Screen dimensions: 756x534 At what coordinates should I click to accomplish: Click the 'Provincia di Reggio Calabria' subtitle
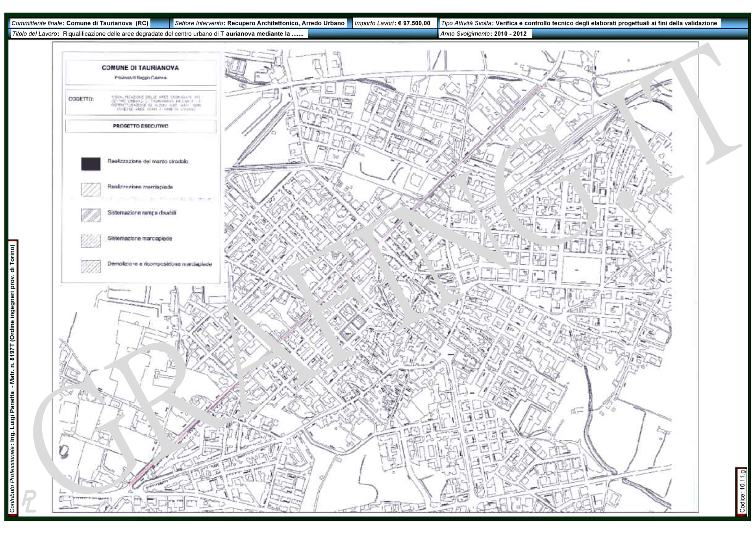[141, 78]
